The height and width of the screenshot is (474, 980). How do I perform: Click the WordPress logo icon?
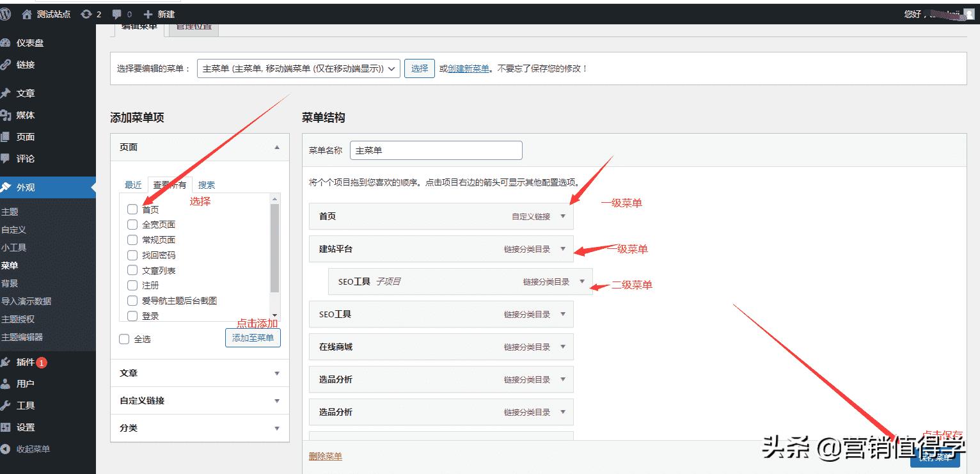[5, 14]
